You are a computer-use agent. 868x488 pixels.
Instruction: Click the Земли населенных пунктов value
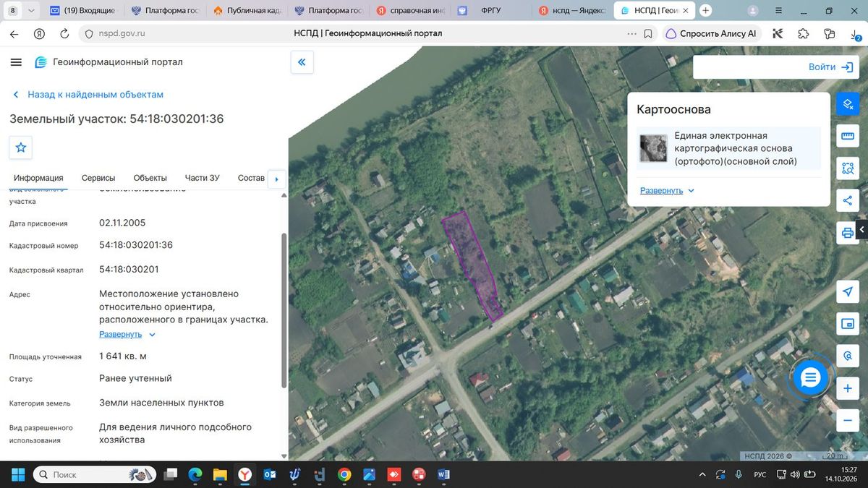pos(161,403)
